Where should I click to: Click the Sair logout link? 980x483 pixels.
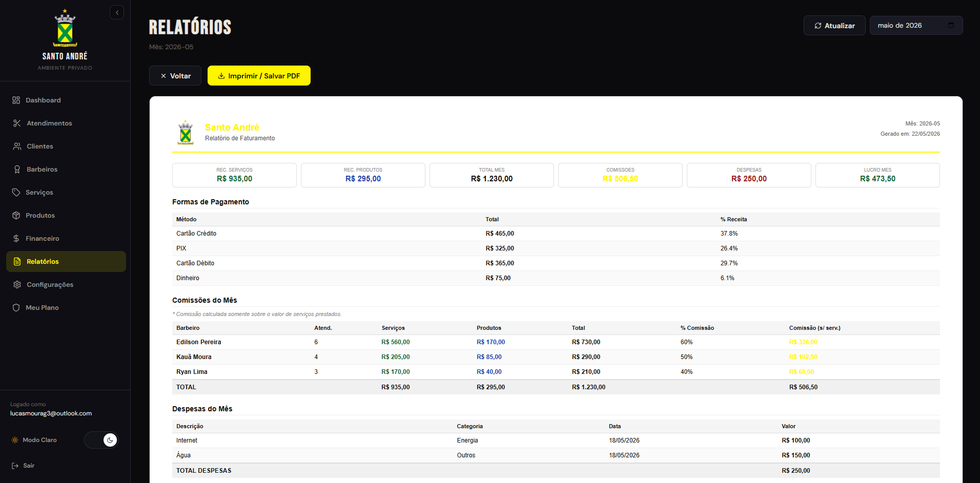23,466
